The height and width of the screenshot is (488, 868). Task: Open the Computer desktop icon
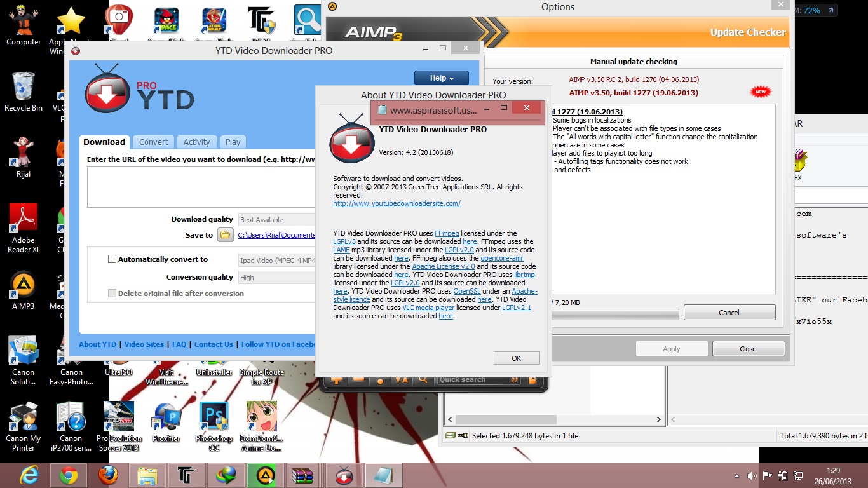pyautogui.click(x=24, y=25)
